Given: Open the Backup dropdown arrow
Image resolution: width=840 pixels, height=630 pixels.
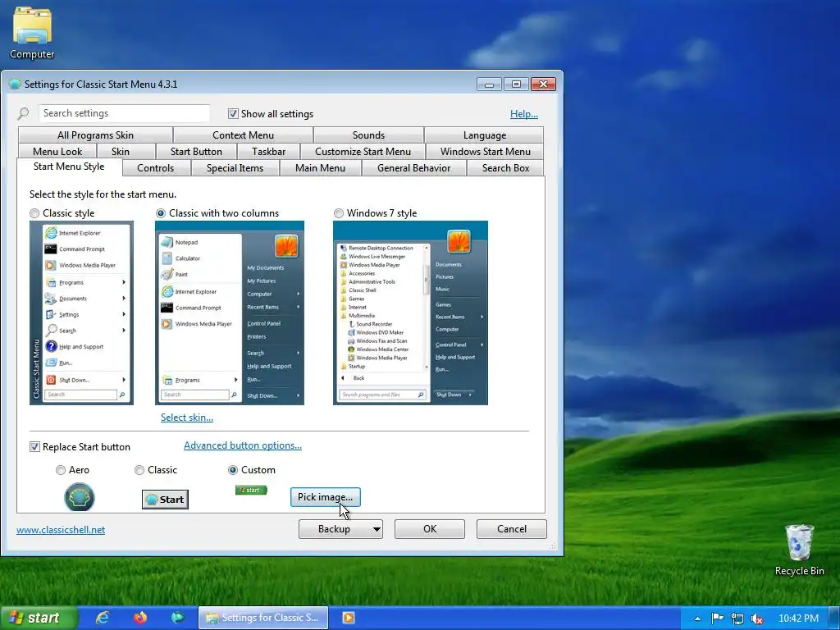Looking at the screenshot, I should tap(377, 529).
